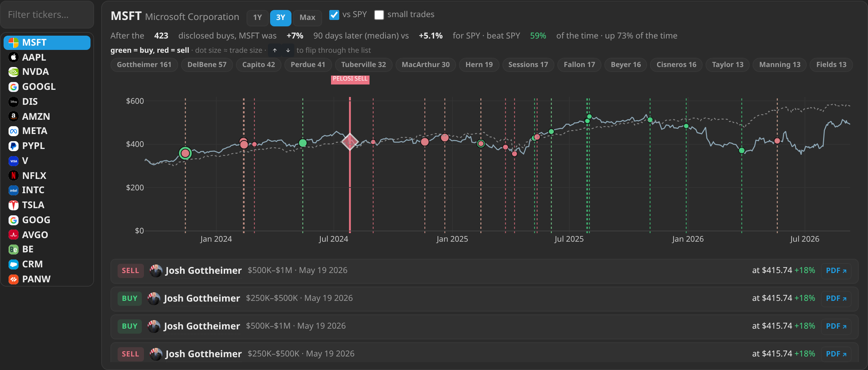
Task: Select the AVGO ticker in the sidebar
Action: tap(47, 235)
